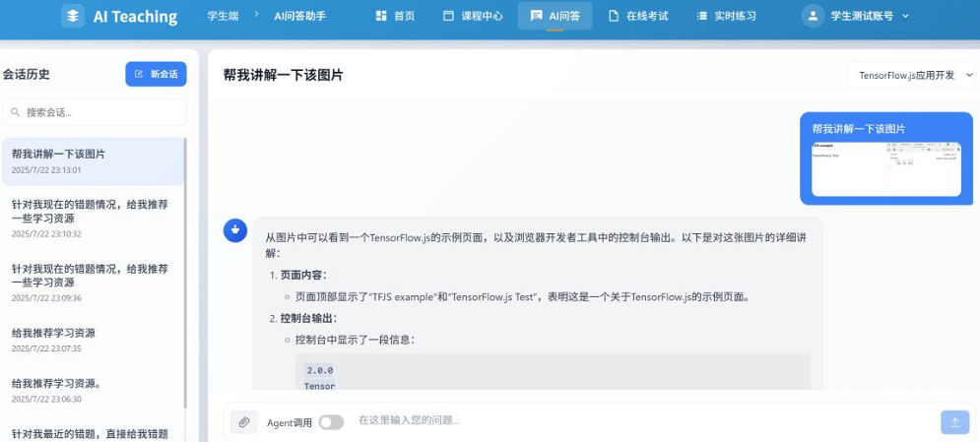Open the conversation dated 2025/7/22 23:10:32

94,218
